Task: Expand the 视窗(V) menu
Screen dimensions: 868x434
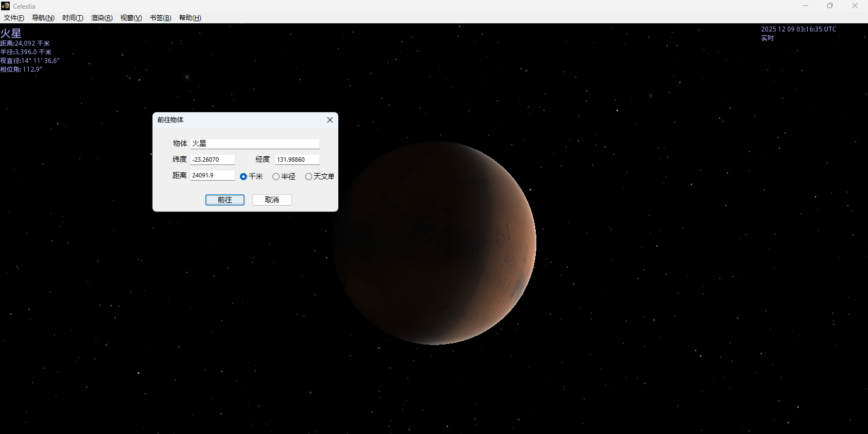Action: (x=131, y=18)
